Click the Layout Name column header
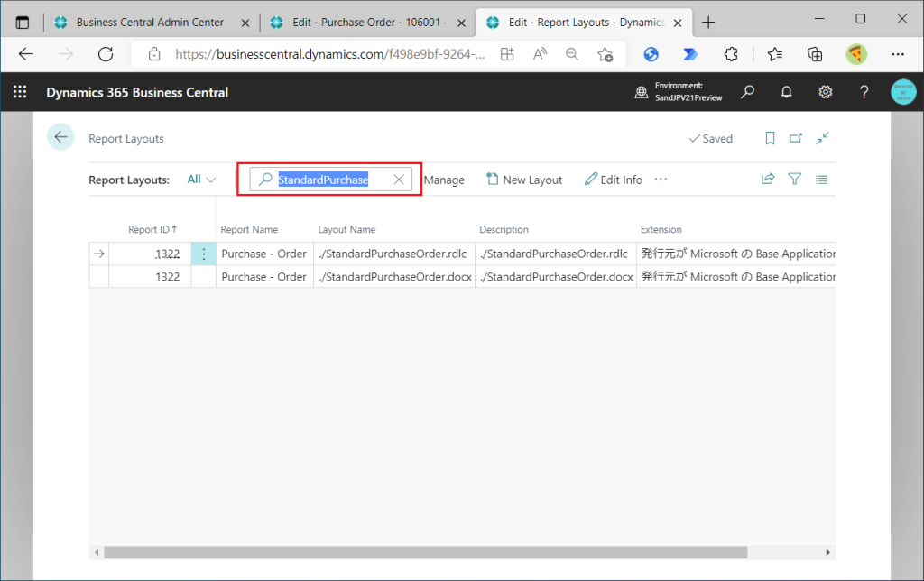924x581 pixels. pyautogui.click(x=346, y=229)
